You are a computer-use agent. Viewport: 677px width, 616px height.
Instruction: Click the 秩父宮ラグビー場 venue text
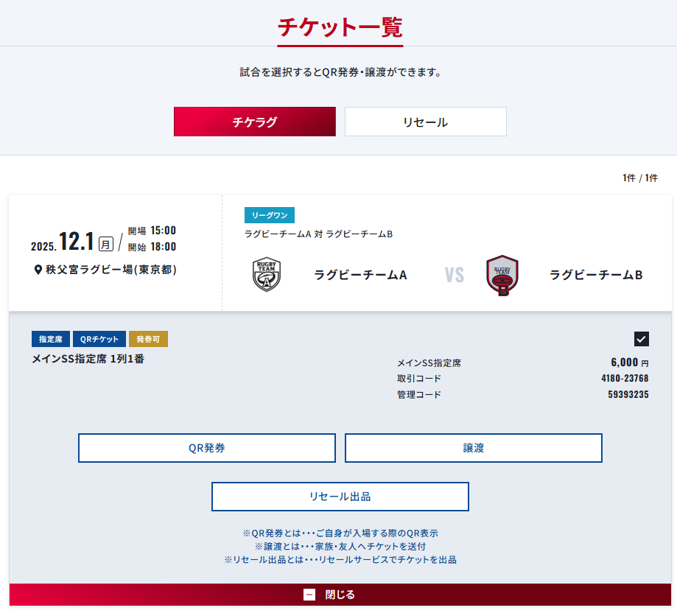pos(111,270)
